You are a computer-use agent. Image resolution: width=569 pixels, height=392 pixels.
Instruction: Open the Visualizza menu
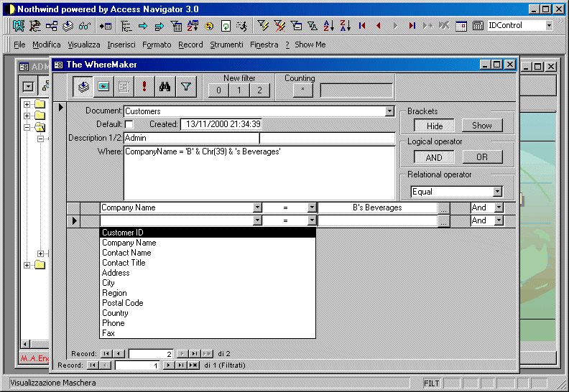click(x=84, y=45)
